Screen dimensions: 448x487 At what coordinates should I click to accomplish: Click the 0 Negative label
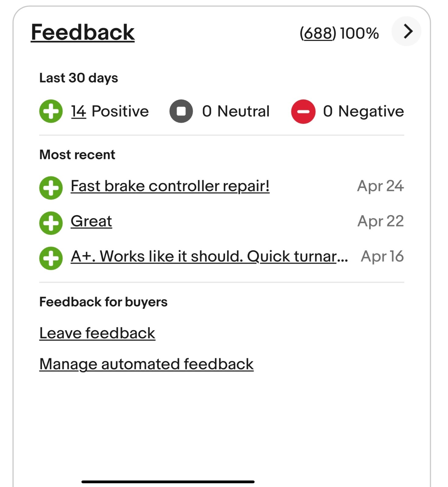(363, 111)
